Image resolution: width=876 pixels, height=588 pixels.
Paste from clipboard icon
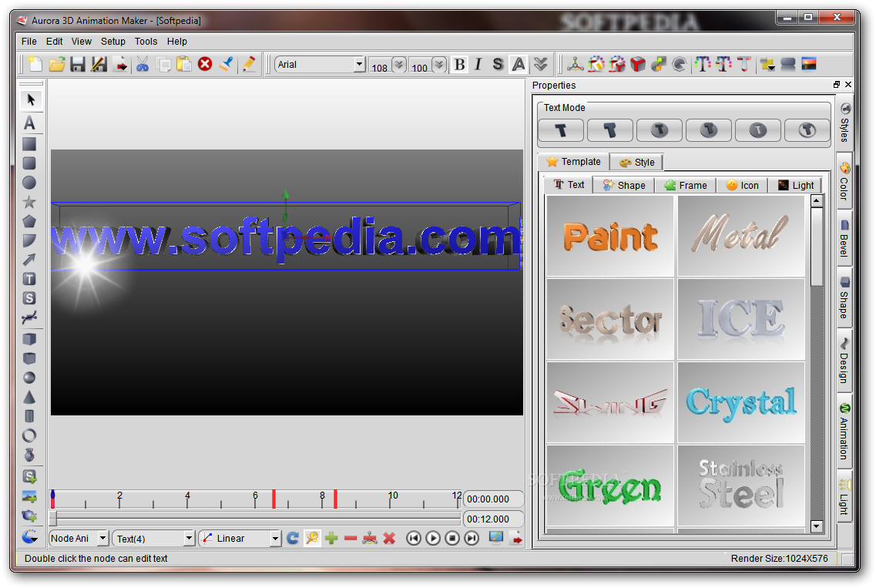(x=184, y=64)
